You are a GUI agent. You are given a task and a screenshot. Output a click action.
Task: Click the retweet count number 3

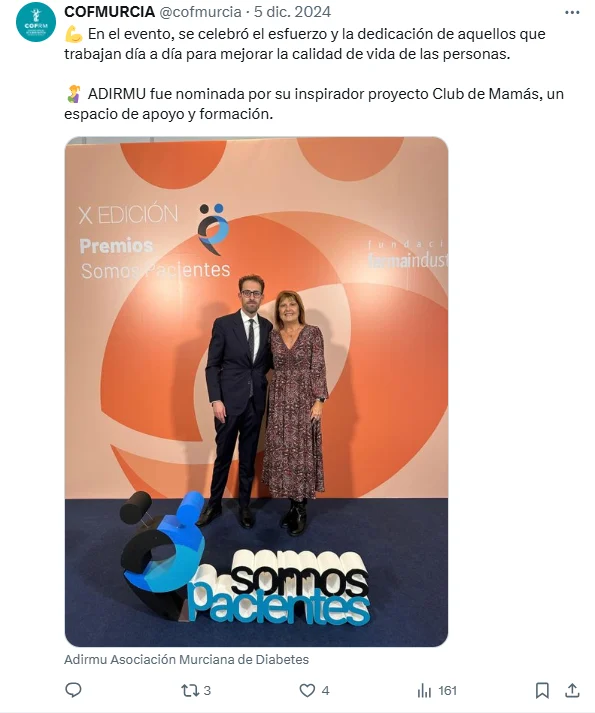pos(207,691)
